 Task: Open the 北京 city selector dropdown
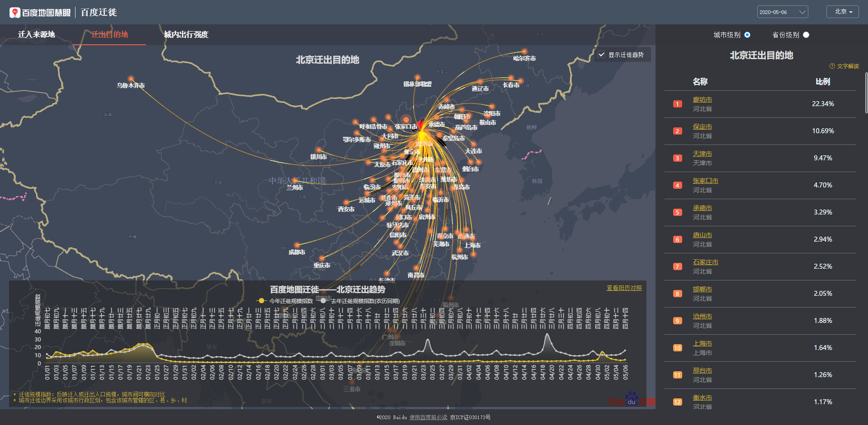click(x=843, y=12)
